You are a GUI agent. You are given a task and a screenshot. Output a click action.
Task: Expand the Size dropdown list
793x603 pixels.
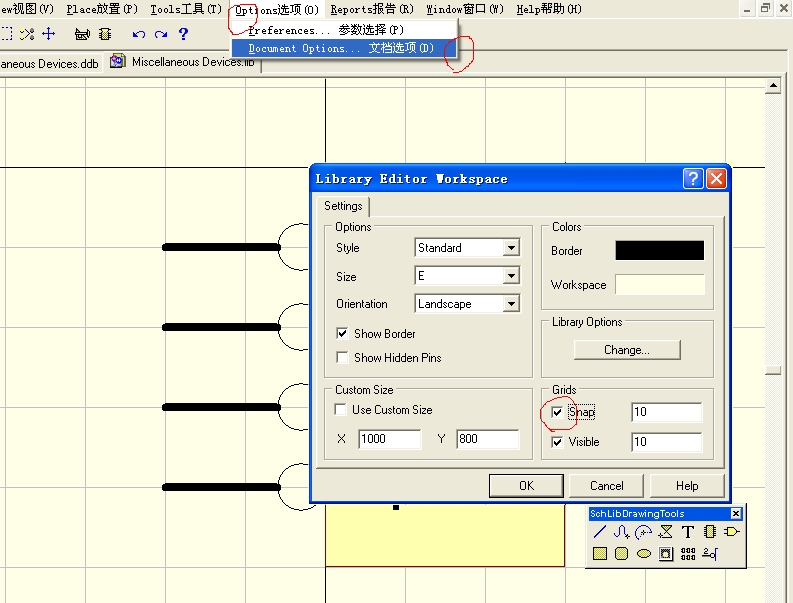coord(511,276)
